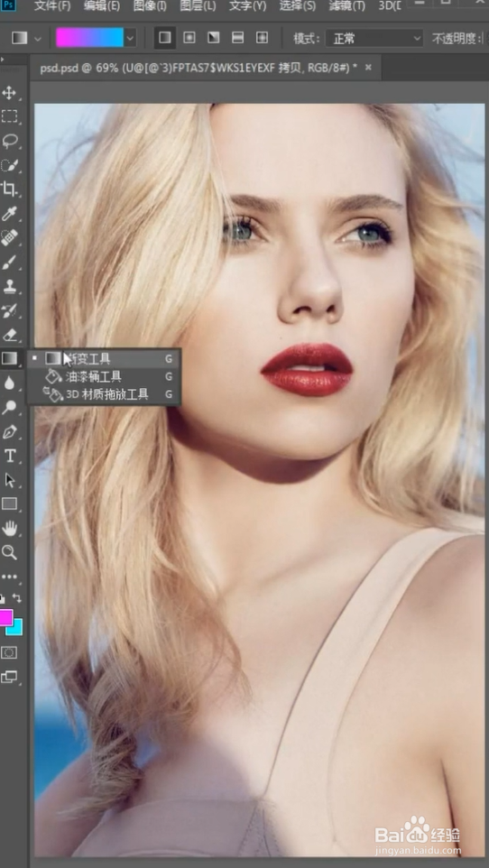The image size is (489, 868).
Task: Choose Diamond Gradient style
Action: pos(262,38)
